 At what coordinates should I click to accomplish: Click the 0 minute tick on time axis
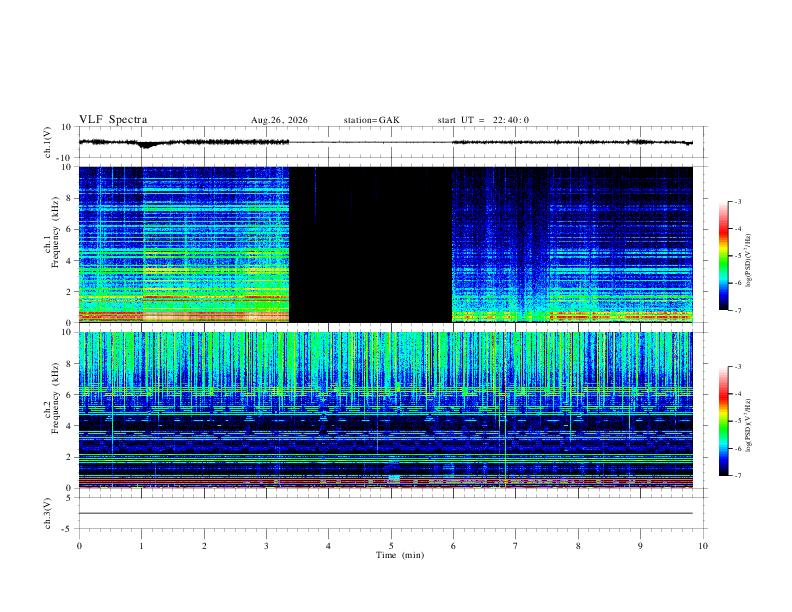click(x=79, y=546)
